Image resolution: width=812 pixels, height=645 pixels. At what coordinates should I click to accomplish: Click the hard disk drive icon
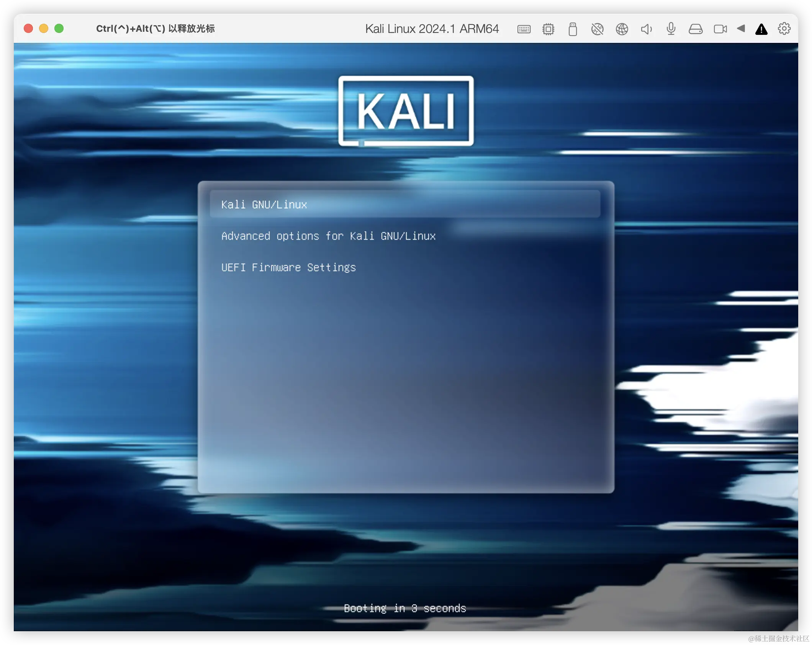point(695,29)
